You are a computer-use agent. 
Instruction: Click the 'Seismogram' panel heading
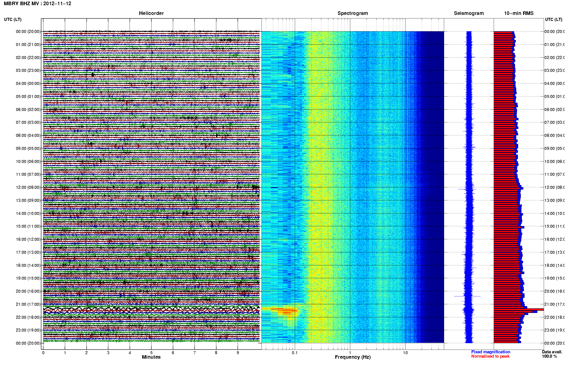(x=469, y=13)
